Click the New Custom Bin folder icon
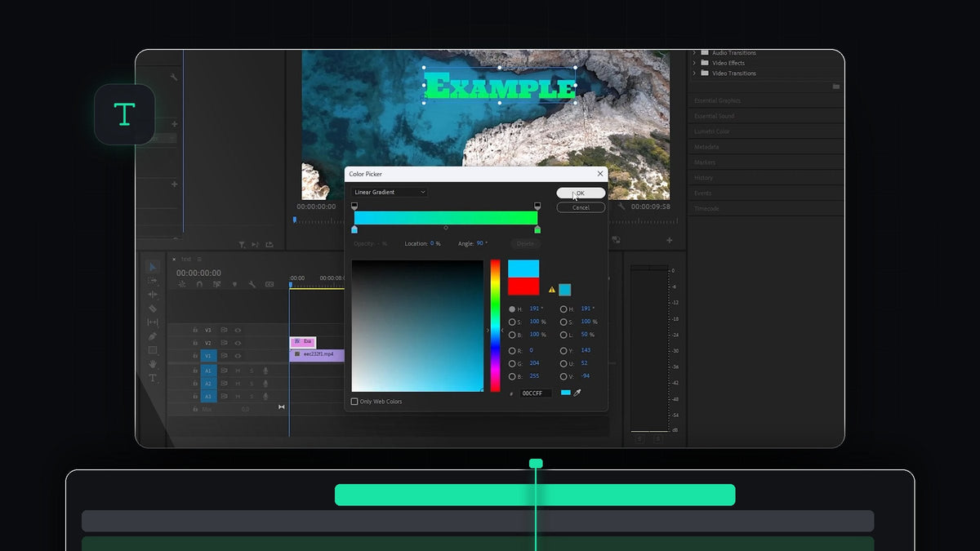 pos(835,87)
